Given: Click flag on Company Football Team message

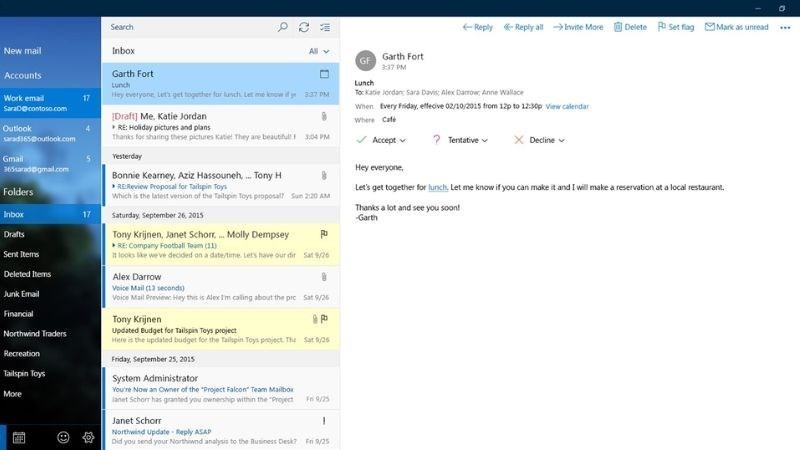Looking at the screenshot, I should (324, 234).
